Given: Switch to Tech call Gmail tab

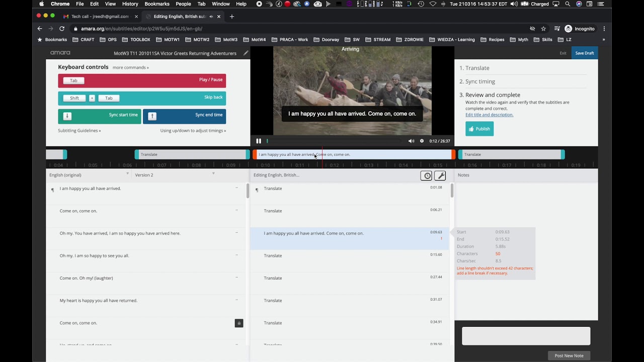Looking at the screenshot, I should (99, 17).
